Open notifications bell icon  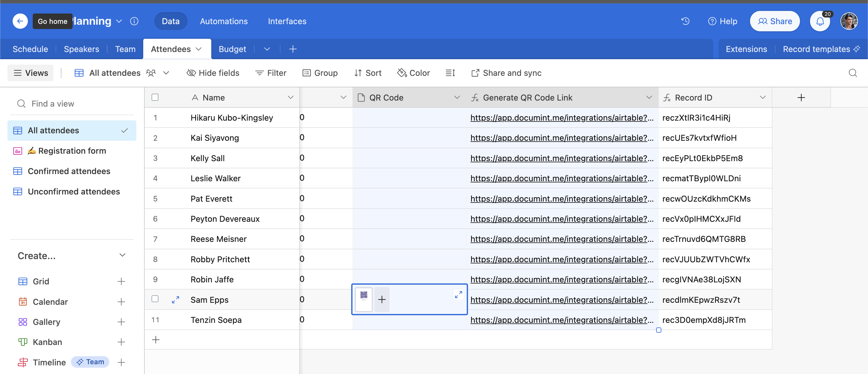click(820, 22)
